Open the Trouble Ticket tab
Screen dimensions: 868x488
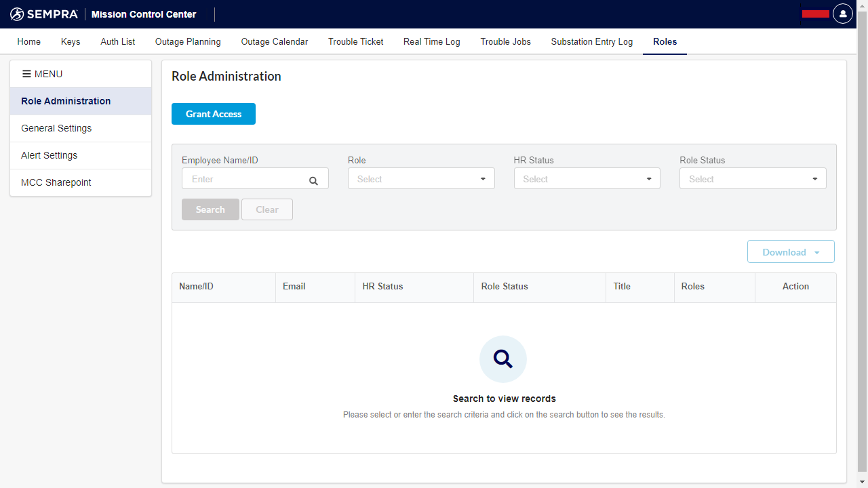pyautogui.click(x=355, y=42)
